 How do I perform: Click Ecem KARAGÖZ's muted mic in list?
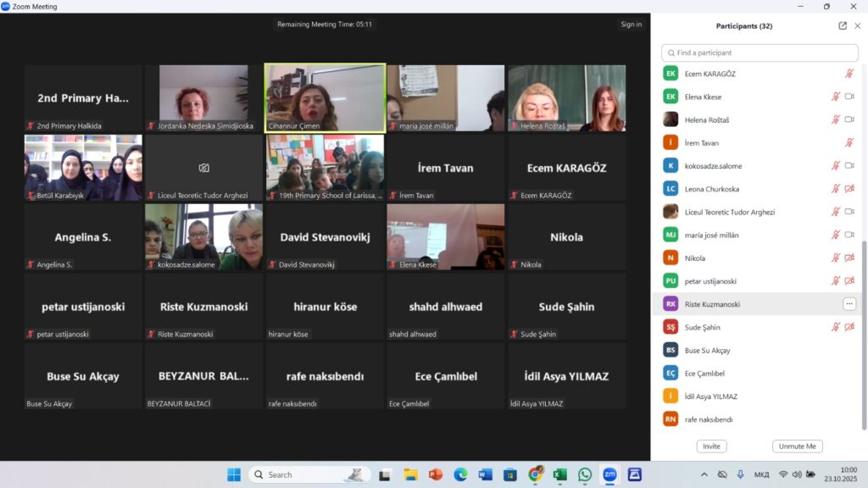[849, 74]
